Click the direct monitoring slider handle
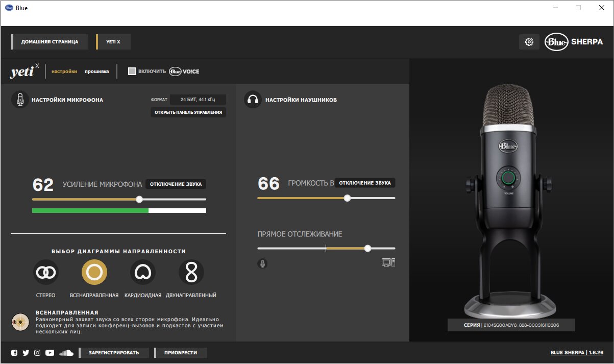This screenshot has height=364, width=614. (x=367, y=248)
